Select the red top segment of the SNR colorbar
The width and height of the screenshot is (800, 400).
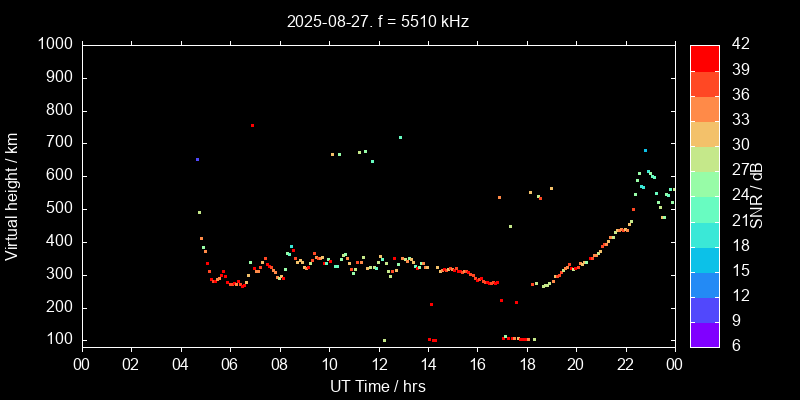click(x=705, y=57)
